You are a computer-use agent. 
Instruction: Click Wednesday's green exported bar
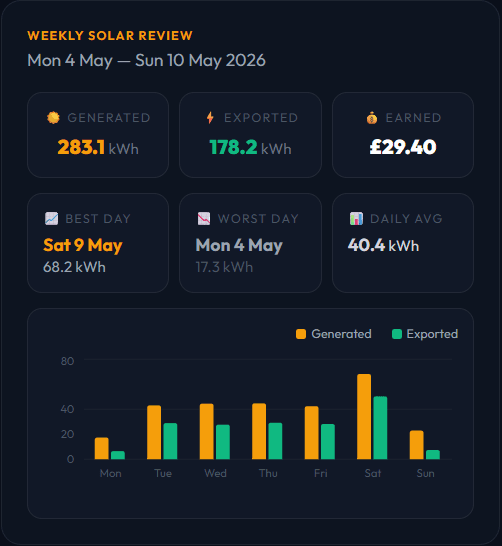point(223,442)
